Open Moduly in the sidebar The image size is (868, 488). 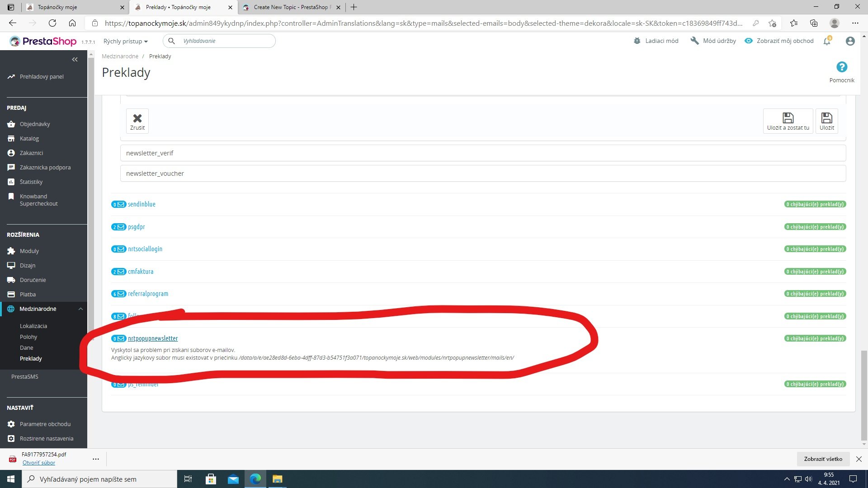[x=29, y=251]
